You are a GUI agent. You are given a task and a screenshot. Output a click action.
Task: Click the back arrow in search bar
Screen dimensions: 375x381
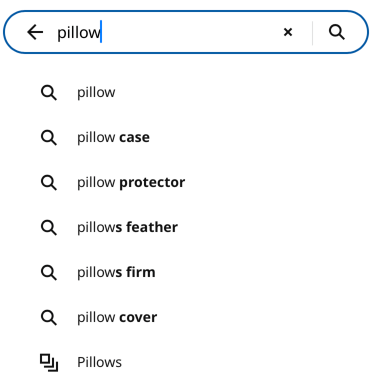point(35,32)
